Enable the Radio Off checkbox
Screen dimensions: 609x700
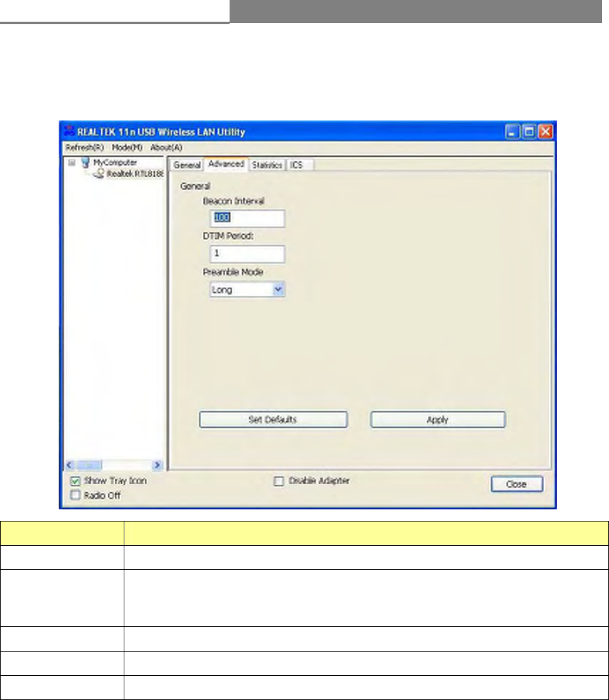point(75,495)
